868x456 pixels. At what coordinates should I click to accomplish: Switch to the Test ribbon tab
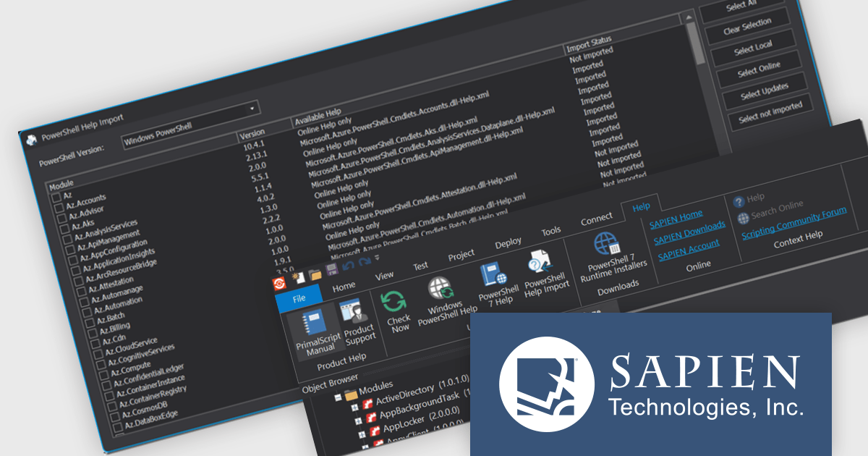pos(420,266)
